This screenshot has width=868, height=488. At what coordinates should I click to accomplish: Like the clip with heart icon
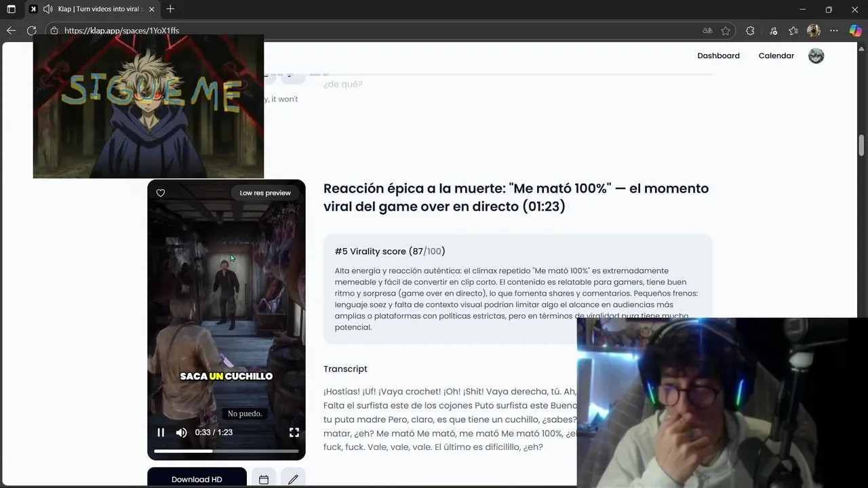(161, 193)
